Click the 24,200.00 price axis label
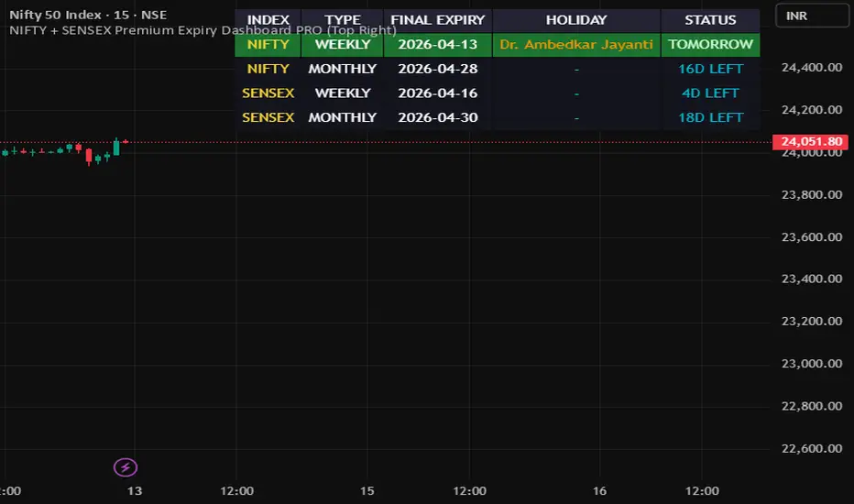The image size is (854, 504). pyautogui.click(x=812, y=110)
